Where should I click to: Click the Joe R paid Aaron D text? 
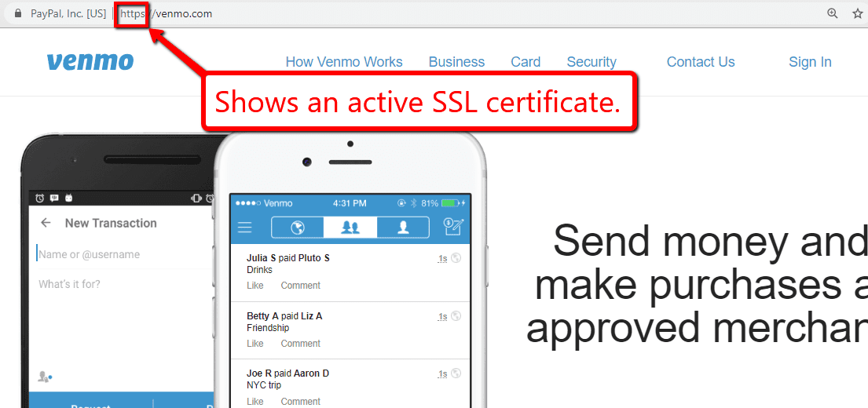coord(288,373)
